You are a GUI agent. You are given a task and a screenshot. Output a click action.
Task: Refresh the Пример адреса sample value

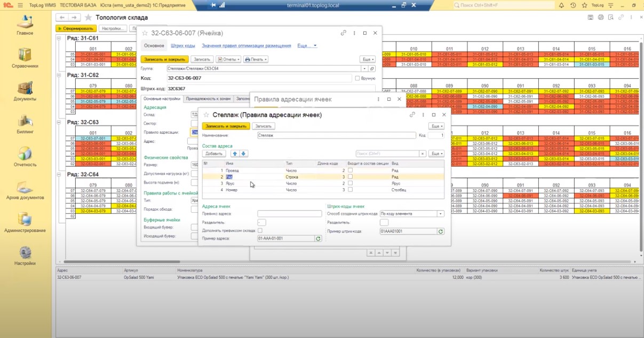[x=319, y=239]
